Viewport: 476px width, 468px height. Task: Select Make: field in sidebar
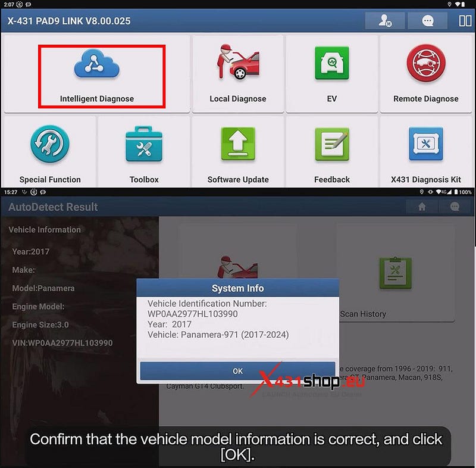click(23, 270)
